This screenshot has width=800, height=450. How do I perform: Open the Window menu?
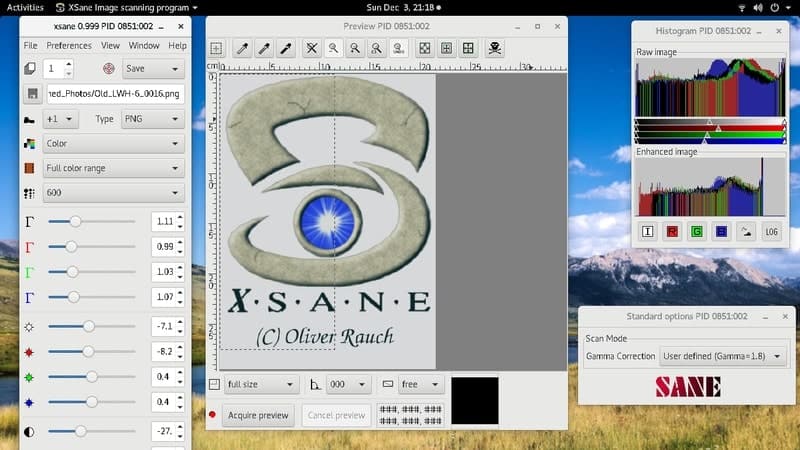144,45
